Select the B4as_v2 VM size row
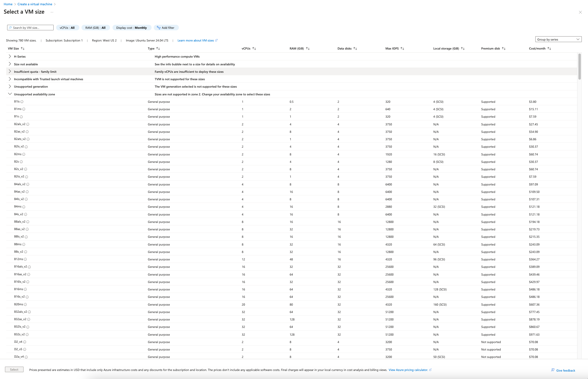This screenshot has height=379, width=588. pos(291,192)
